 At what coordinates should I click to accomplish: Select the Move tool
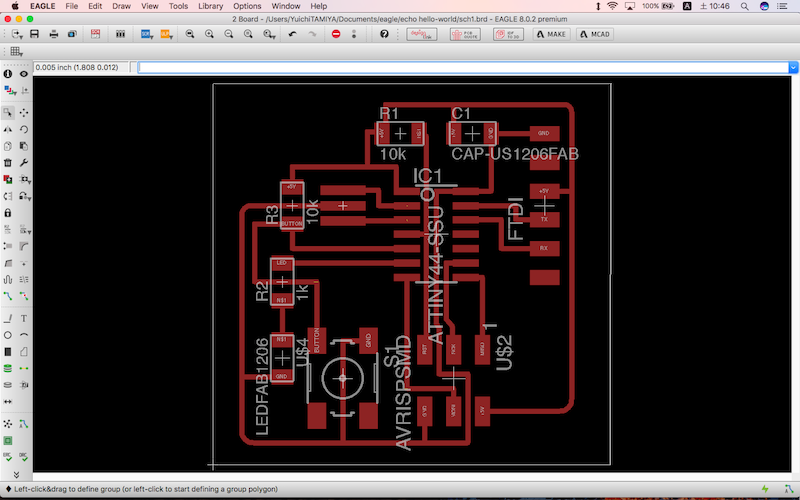click(23, 112)
